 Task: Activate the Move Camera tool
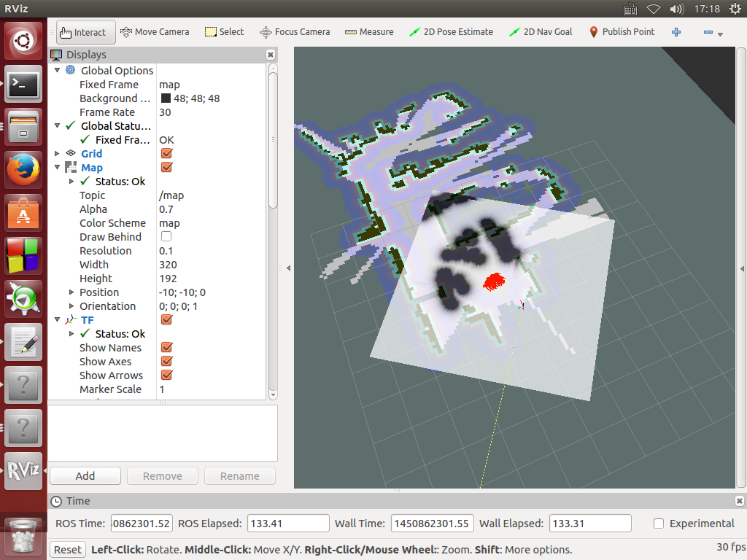pyautogui.click(x=155, y=32)
